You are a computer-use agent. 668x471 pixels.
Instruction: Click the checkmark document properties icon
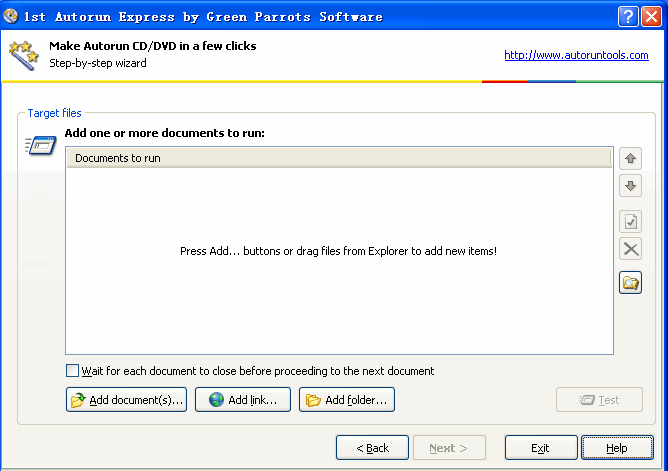(630, 221)
